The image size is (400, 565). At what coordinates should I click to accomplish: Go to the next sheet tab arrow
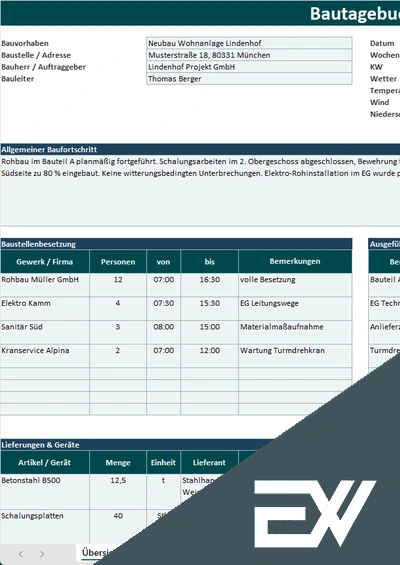42,554
